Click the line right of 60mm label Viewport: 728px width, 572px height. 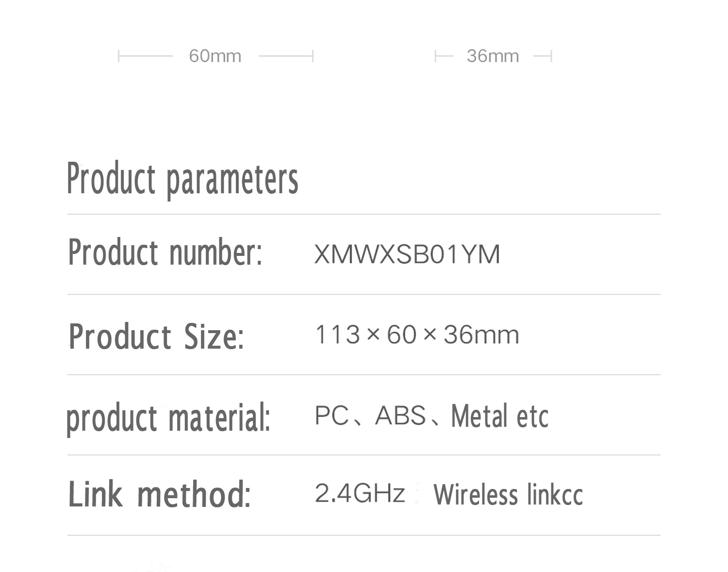click(x=285, y=56)
